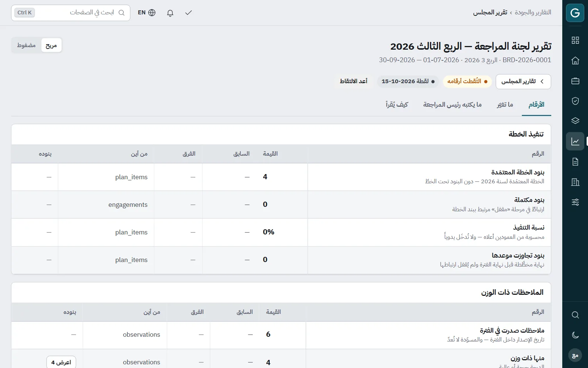This screenshot has width=588, height=368.
Task: Toggle dark mode moon icon
Action: coord(575,335)
